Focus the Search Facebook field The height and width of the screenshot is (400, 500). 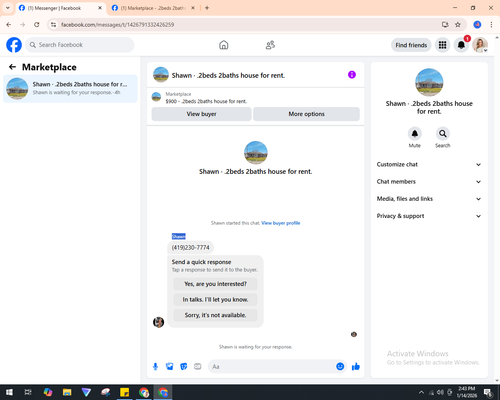click(x=80, y=45)
